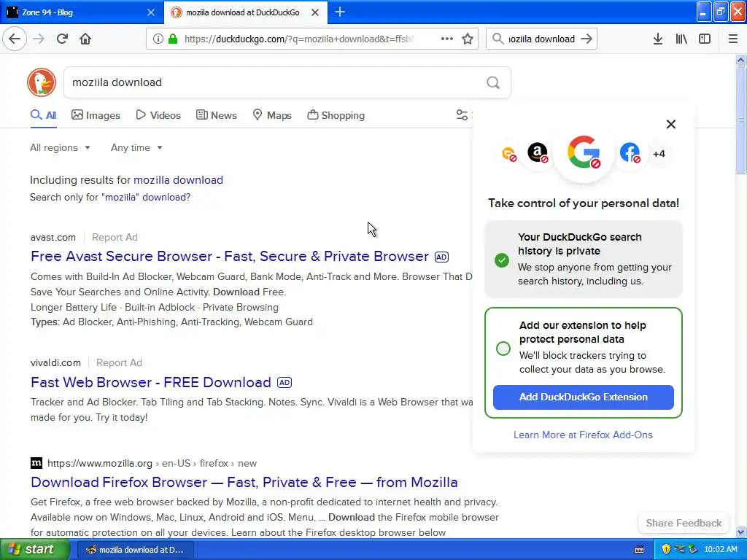
Task: Search only for "moziila" download link
Action: point(110,197)
